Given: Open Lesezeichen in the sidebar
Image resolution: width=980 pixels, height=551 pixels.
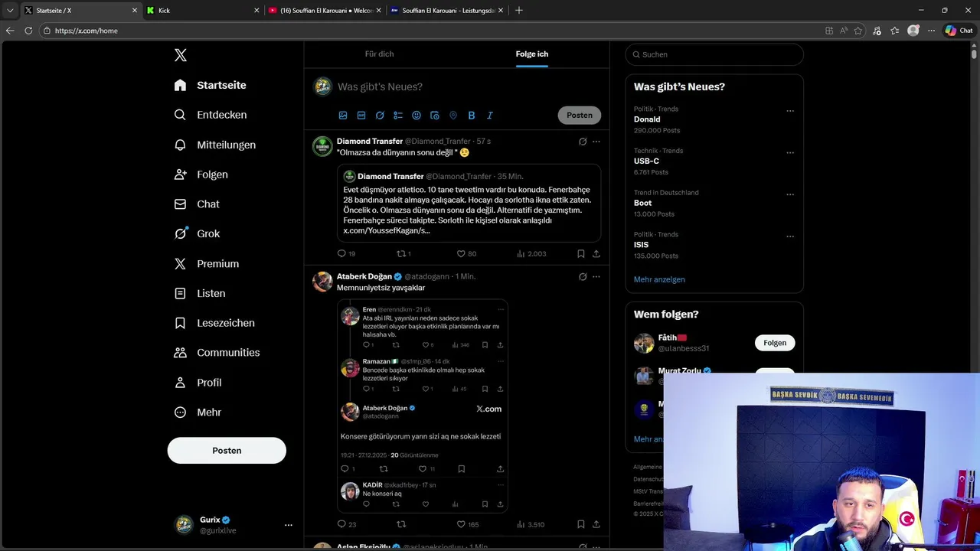Looking at the screenshot, I should [214, 323].
